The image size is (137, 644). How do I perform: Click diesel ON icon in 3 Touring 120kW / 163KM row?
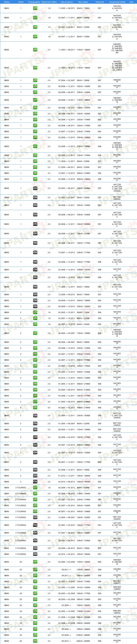tap(35, 517)
